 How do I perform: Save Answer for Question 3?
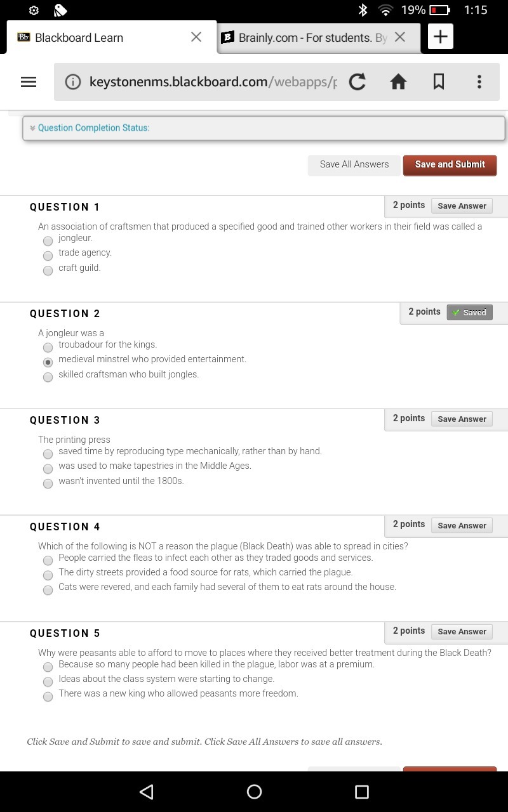(462, 419)
